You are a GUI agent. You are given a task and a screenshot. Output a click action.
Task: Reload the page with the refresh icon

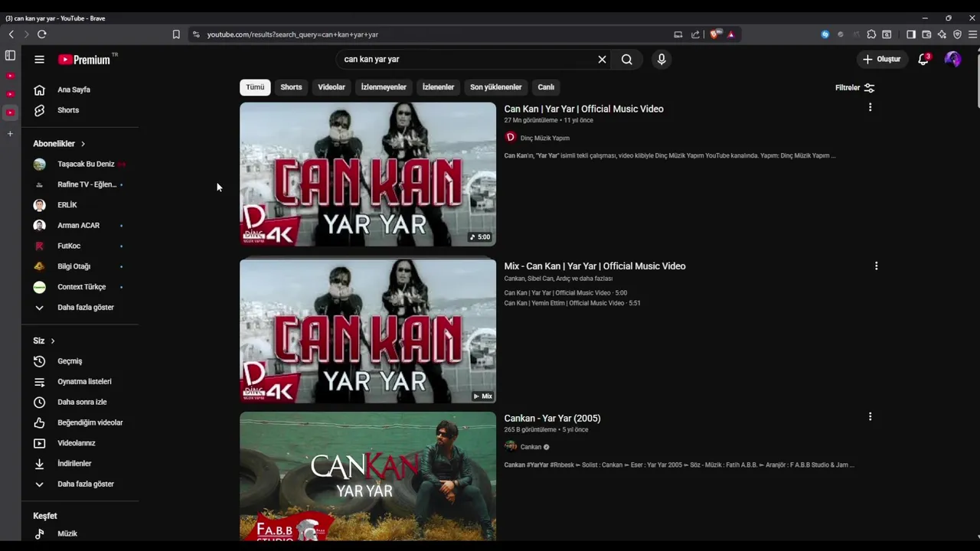41,34
